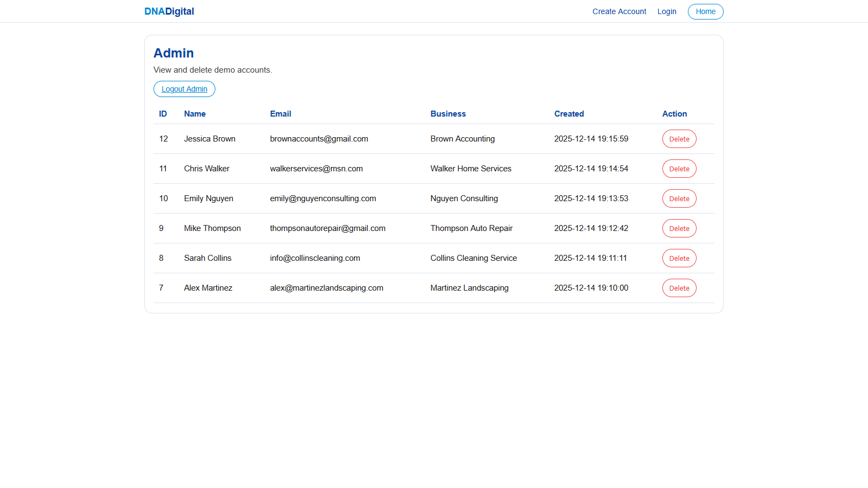Click the Created column header

tap(569, 114)
